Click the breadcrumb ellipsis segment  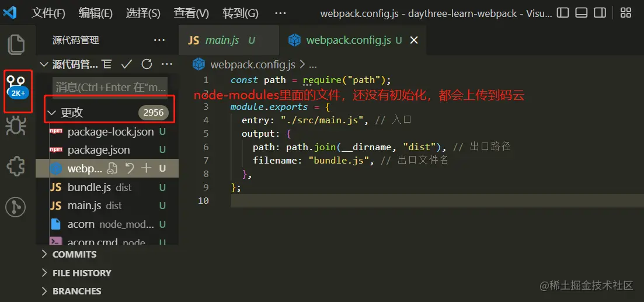coord(312,65)
